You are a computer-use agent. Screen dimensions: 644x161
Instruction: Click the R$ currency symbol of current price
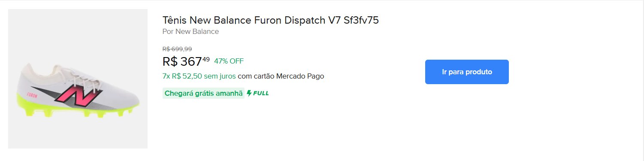coord(170,61)
